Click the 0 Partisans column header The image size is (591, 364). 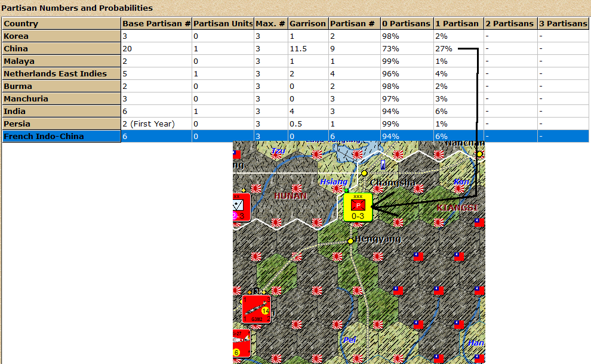407,23
